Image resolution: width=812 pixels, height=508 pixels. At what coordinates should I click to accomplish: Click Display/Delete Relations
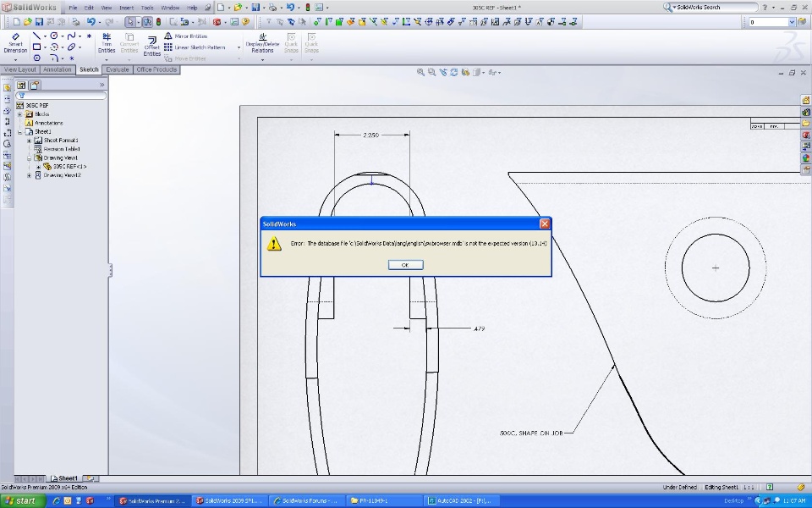262,43
